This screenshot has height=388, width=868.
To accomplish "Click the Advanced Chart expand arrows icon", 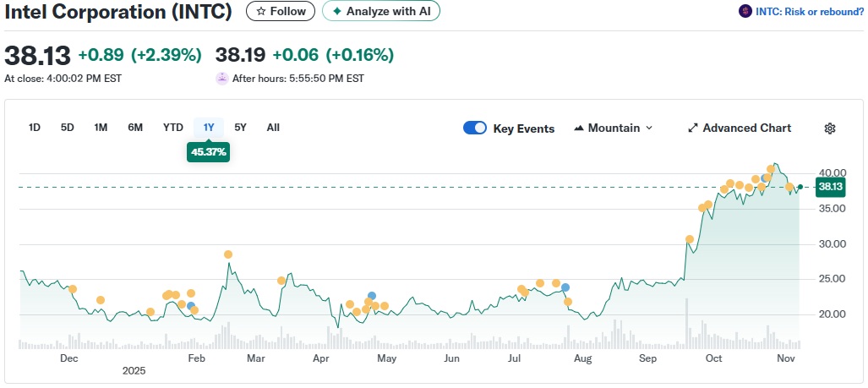I will (x=693, y=128).
